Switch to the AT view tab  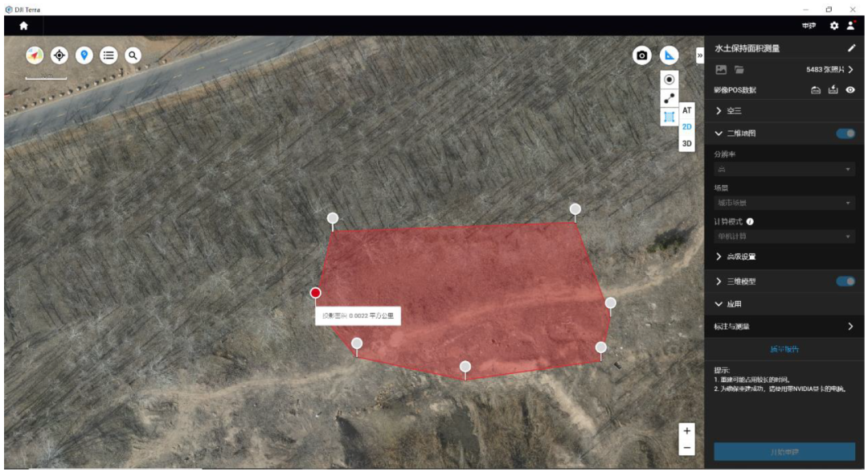(687, 110)
